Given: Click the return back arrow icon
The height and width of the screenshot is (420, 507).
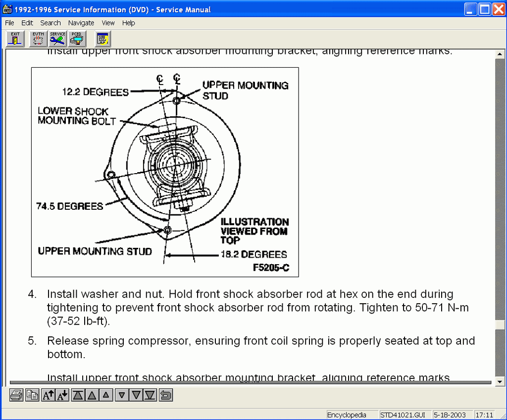Looking at the screenshot, I should 166,395.
